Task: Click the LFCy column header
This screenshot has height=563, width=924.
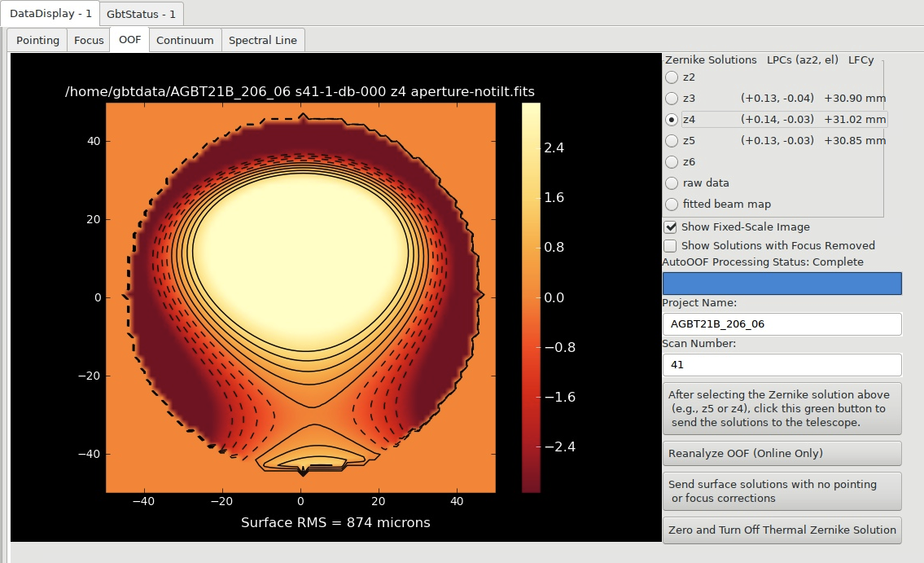Action: (861, 60)
